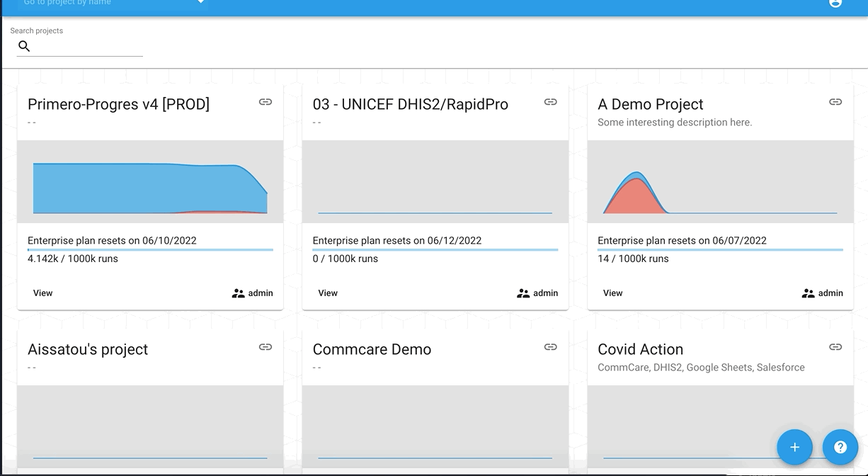868x476 pixels.
Task: Click the runs usage bar on Primero-Progres card
Action: (x=150, y=249)
